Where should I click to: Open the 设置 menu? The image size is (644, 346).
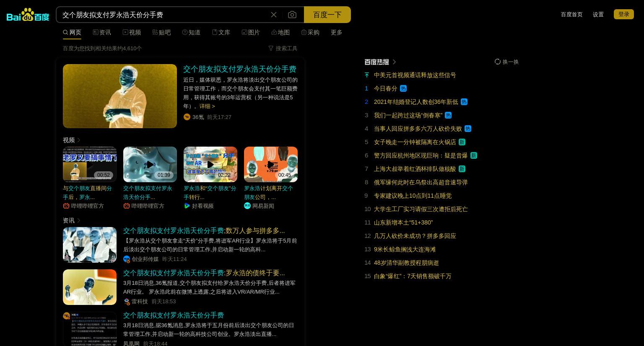pyautogui.click(x=598, y=14)
